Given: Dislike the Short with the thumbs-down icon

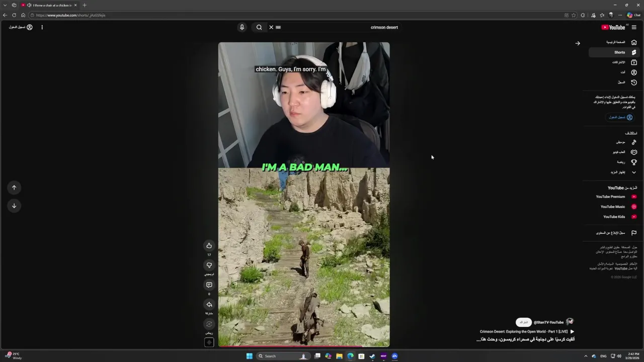Looking at the screenshot, I should pyautogui.click(x=209, y=265).
